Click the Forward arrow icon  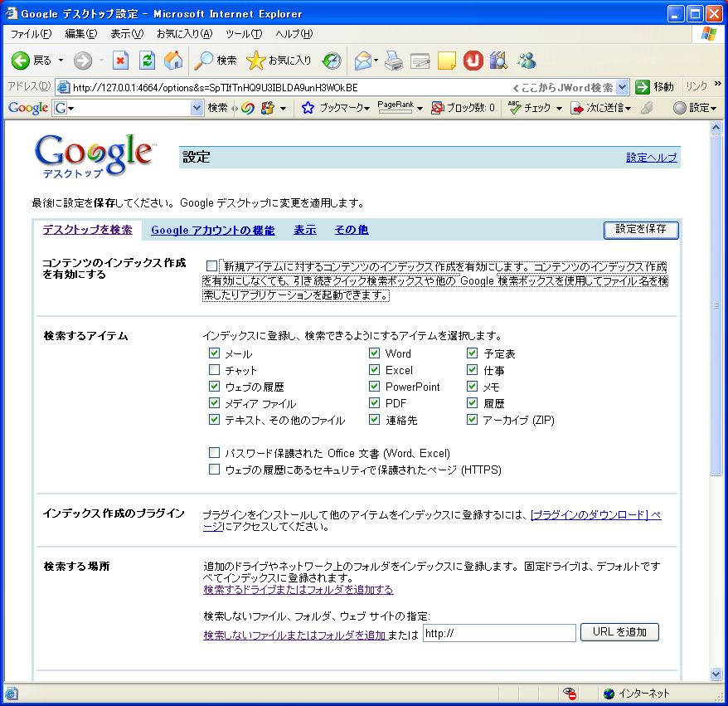click(83, 61)
